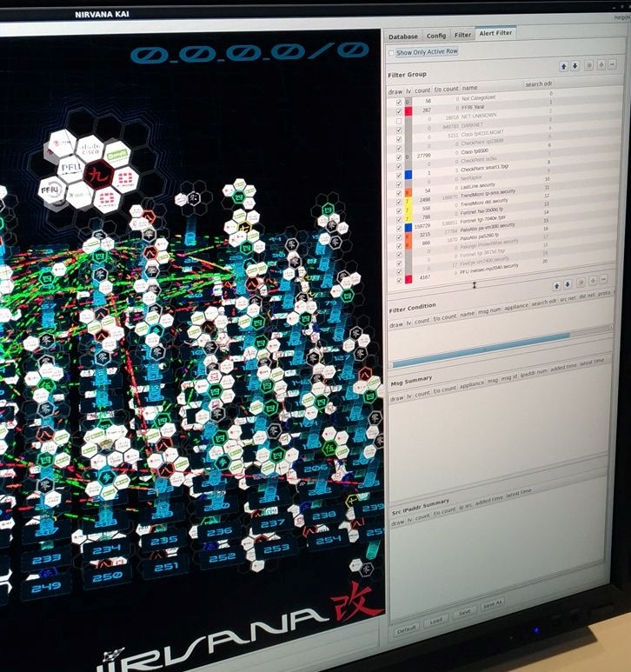Check draw box for NET UNKNOWN row
631x672 pixels.
tap(399, 121)
